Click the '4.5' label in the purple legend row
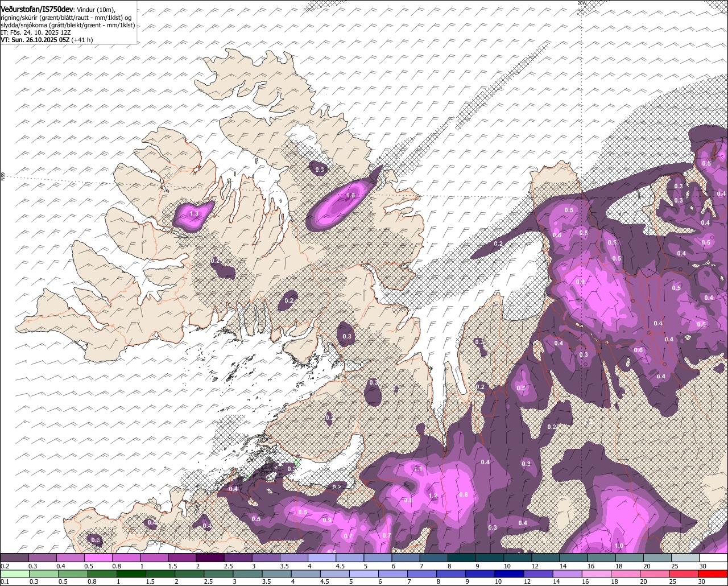The width and height of the screenshot is (728, 586). coord(340,566)
